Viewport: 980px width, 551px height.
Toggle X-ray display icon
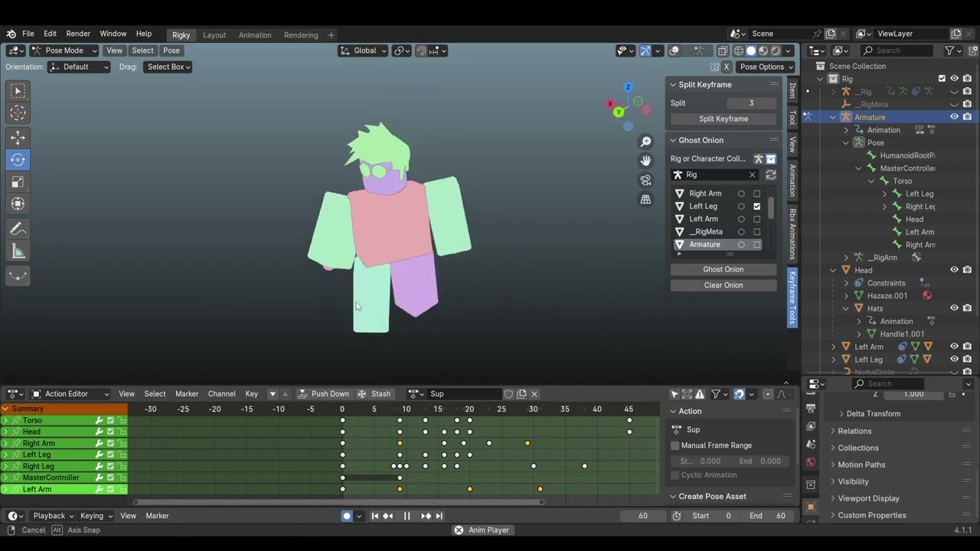(x=723, y=51)
